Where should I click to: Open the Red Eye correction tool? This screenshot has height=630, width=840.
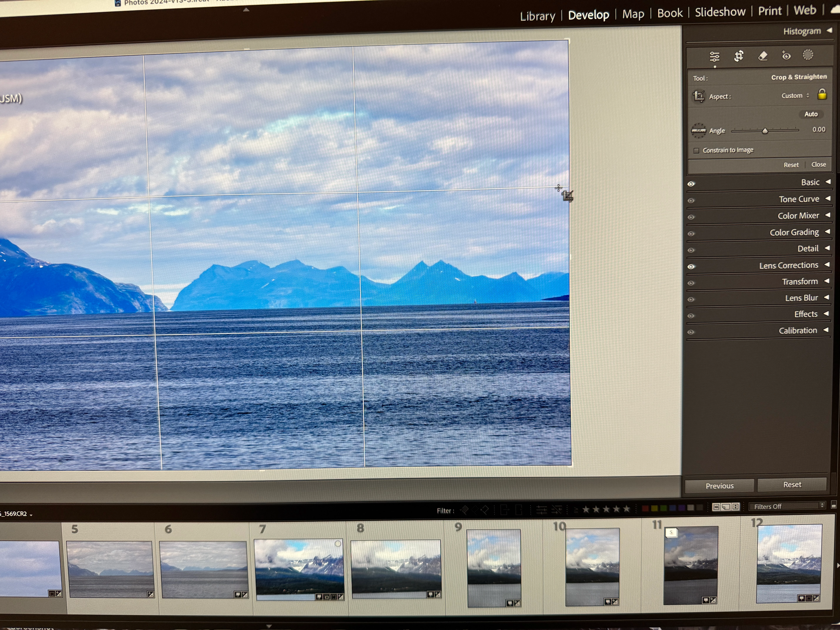(786, 56)
